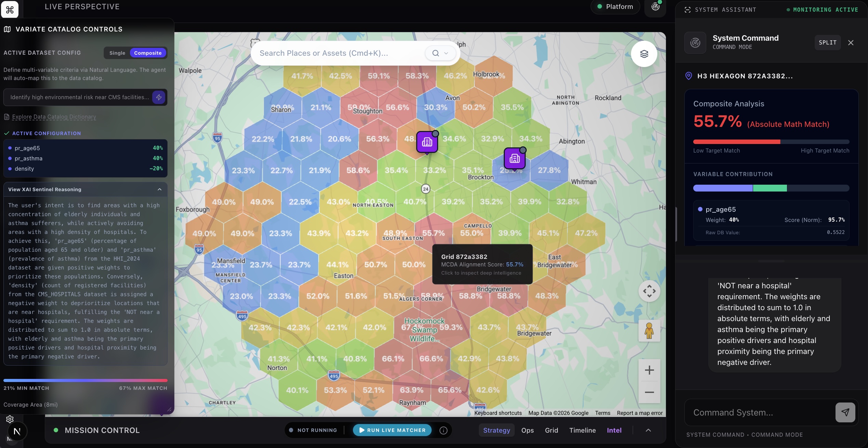Click the radar icon next to Platform
Screen dimensions: 868x448
(x=655, y=7)
